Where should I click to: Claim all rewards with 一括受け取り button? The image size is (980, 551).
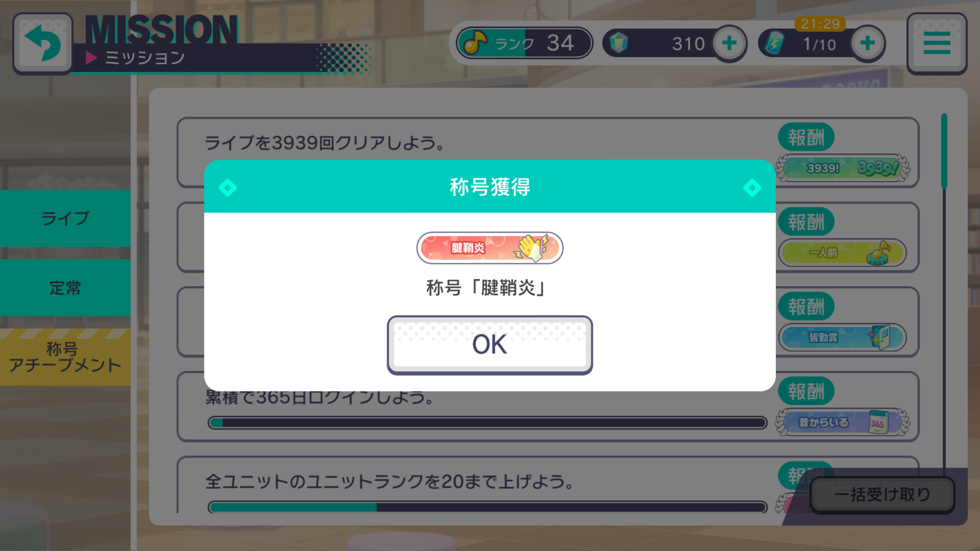coord(882,495)
